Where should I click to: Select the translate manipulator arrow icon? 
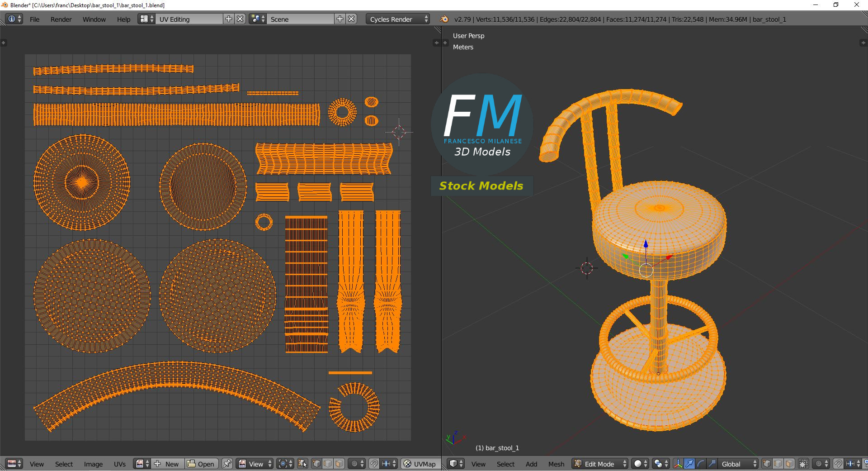(x=689, y=464)
